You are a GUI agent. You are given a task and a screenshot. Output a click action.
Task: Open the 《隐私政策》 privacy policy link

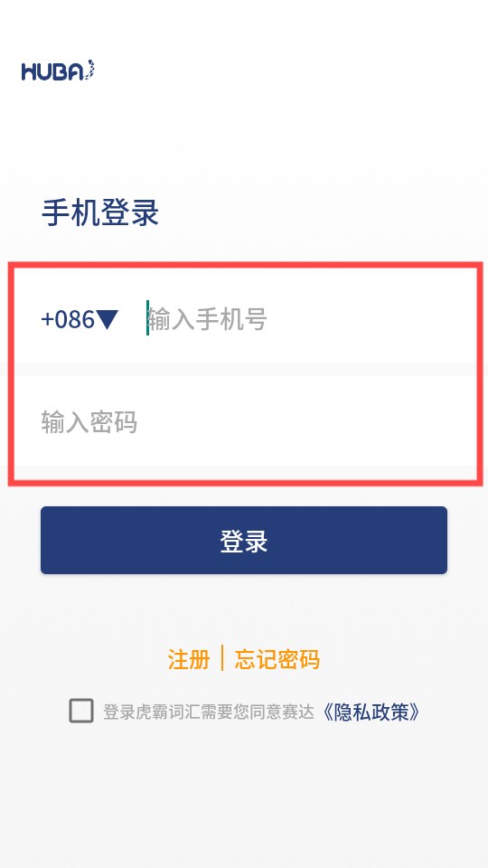371,712
